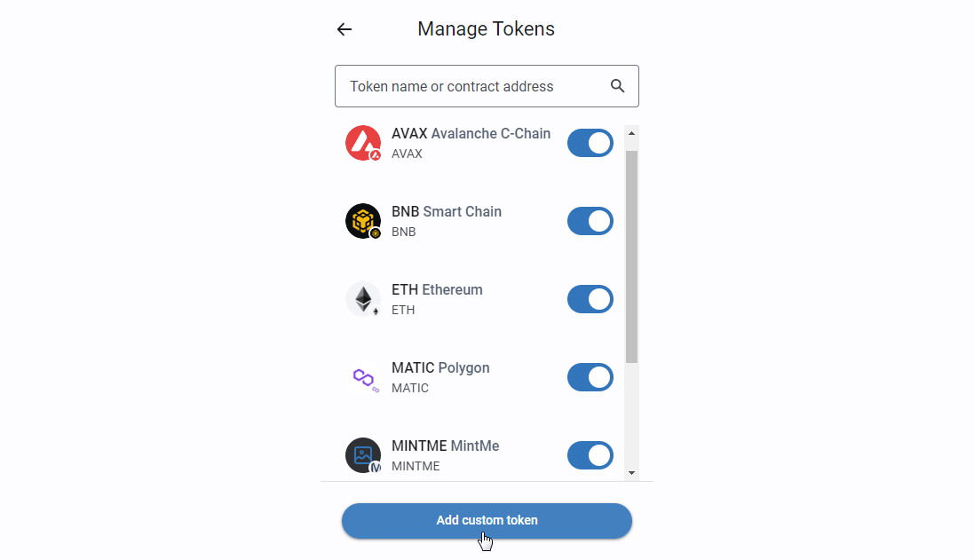
Task: Click the scroll up arrow in token list
Action: click(x=631, y=133)
